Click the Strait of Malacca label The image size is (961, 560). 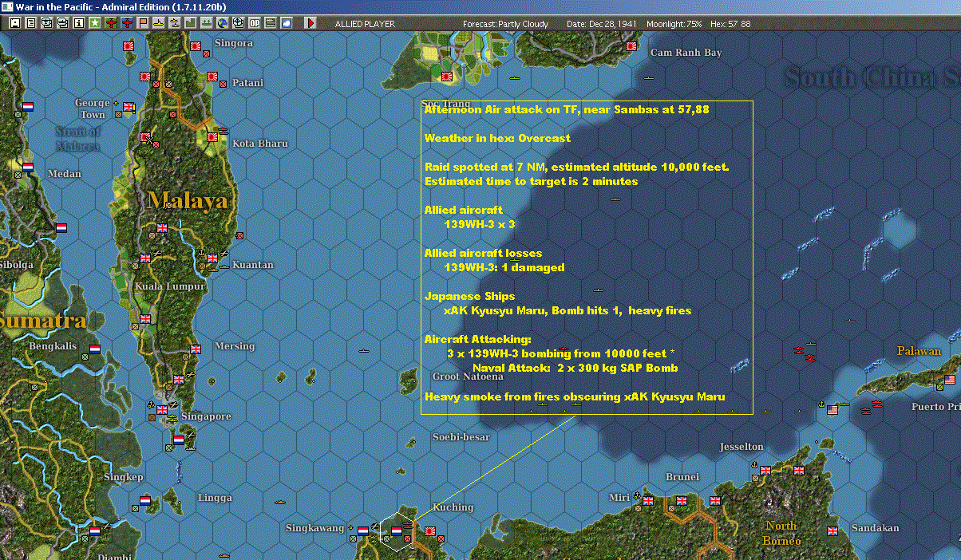pyautogui.click(x=77, y=139)
